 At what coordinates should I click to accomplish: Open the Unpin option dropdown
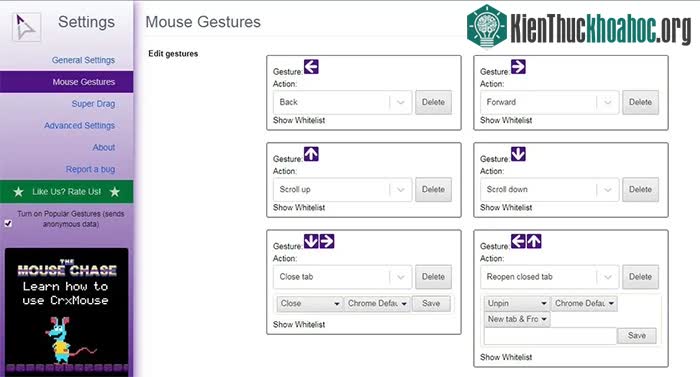pyautogui.click(x=517, y=303)
